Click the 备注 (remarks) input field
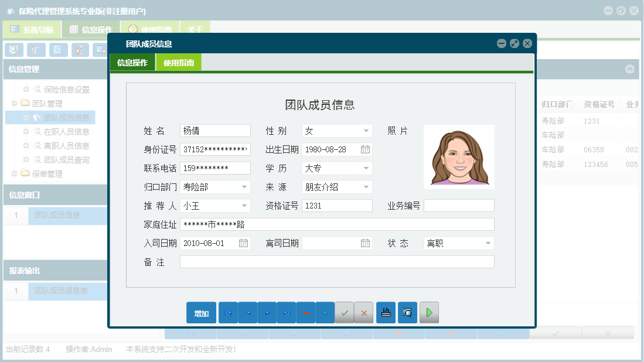This screenshot has width=644, height=362. pos(337,262)
